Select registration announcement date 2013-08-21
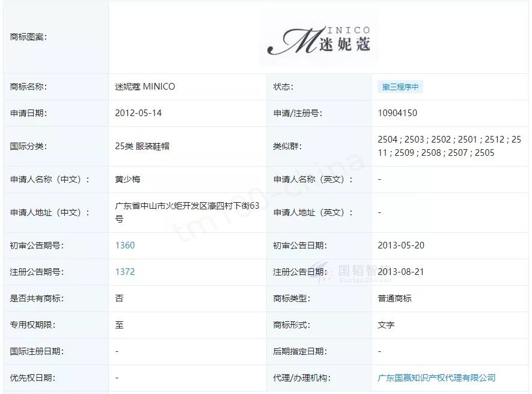This screenshot has width=532, height=394. coord(401,272)
